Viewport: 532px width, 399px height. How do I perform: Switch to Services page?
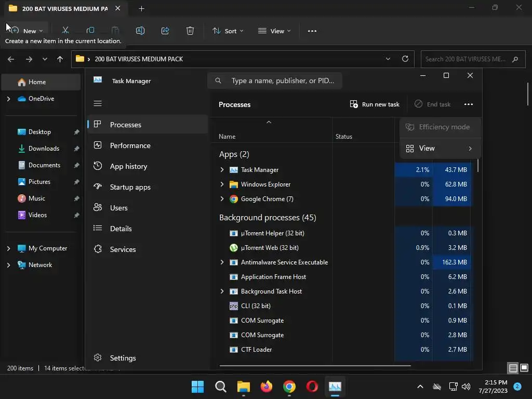coord(148,249)
